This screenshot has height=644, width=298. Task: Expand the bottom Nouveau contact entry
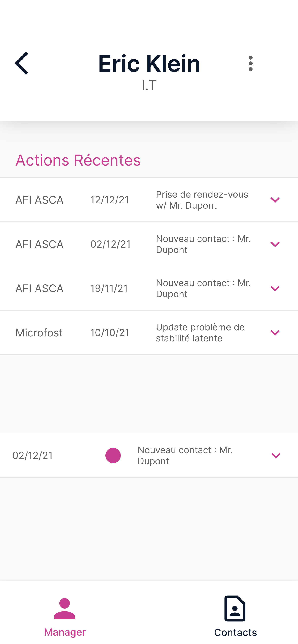coord(276,456)
